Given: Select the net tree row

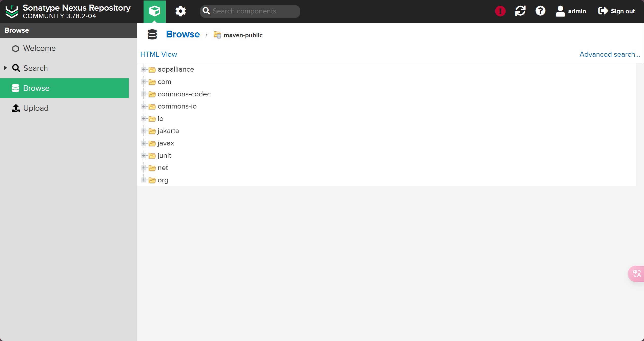Looking at the screenshot, I should click(386, 168).
